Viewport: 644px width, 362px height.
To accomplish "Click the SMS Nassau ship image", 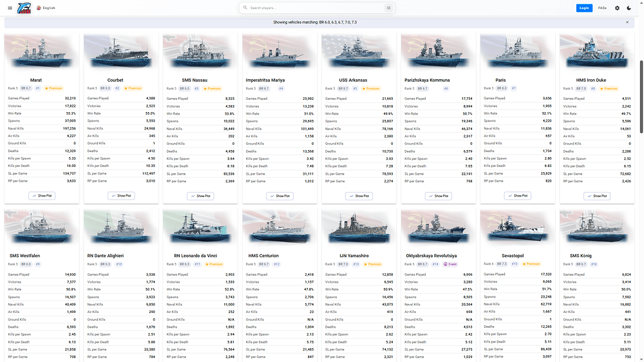I will [200, 53].
